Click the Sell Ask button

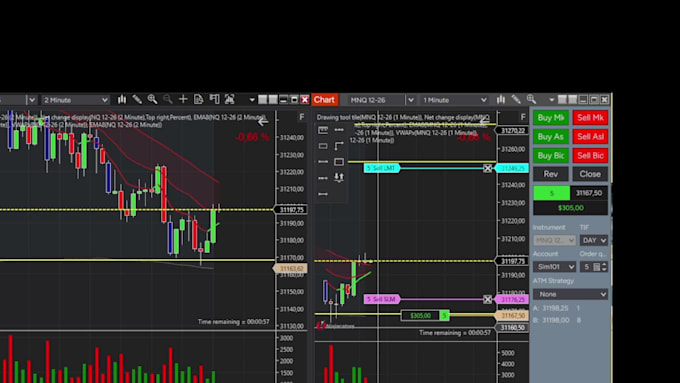click(590, 137)
